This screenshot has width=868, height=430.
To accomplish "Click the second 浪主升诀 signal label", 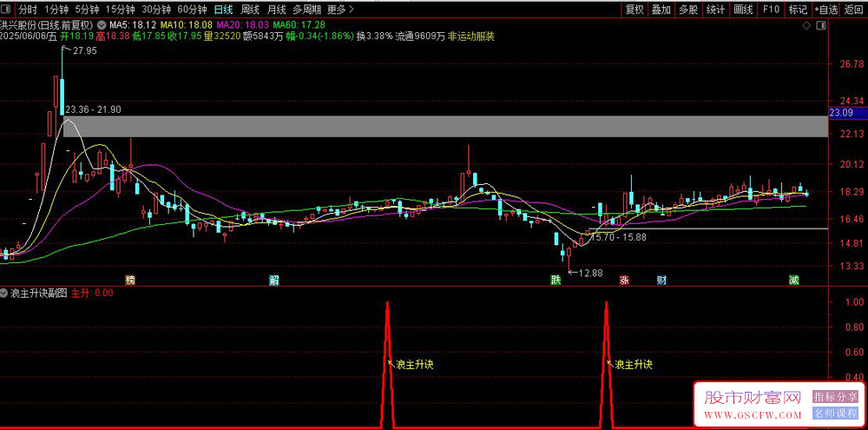I will (634, 365).
